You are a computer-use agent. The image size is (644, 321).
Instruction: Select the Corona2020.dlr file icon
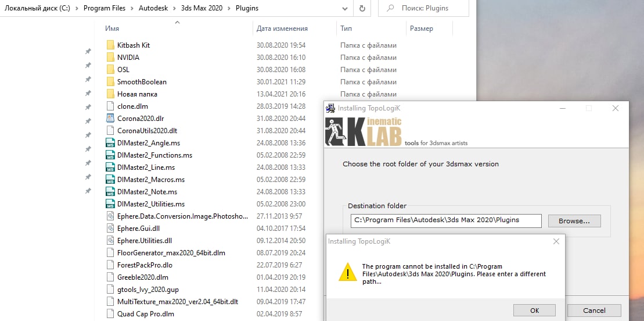pos(110,118)
